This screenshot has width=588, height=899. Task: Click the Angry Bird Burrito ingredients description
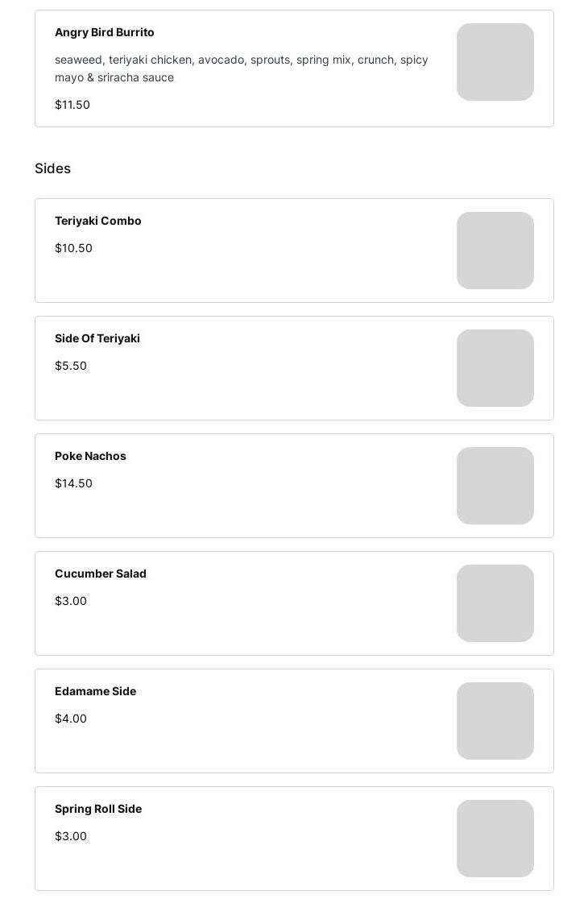coord(242,68)
